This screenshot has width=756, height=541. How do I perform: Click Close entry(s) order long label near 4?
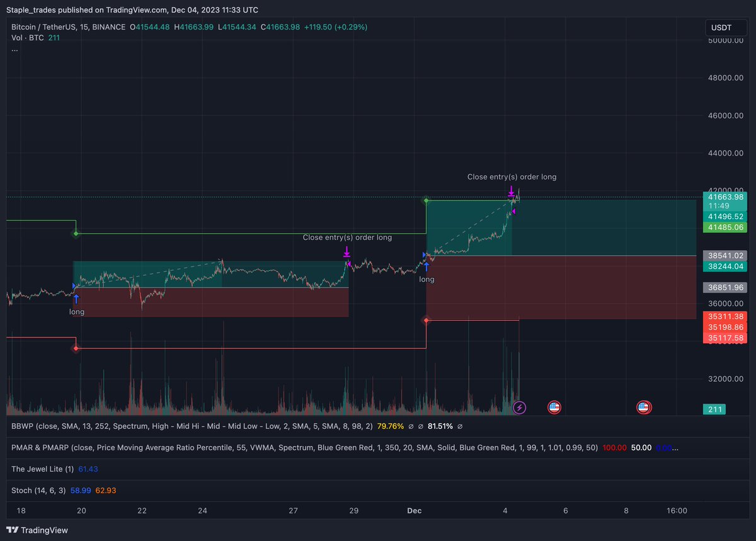pyautogui.click(x=512, y=177)
